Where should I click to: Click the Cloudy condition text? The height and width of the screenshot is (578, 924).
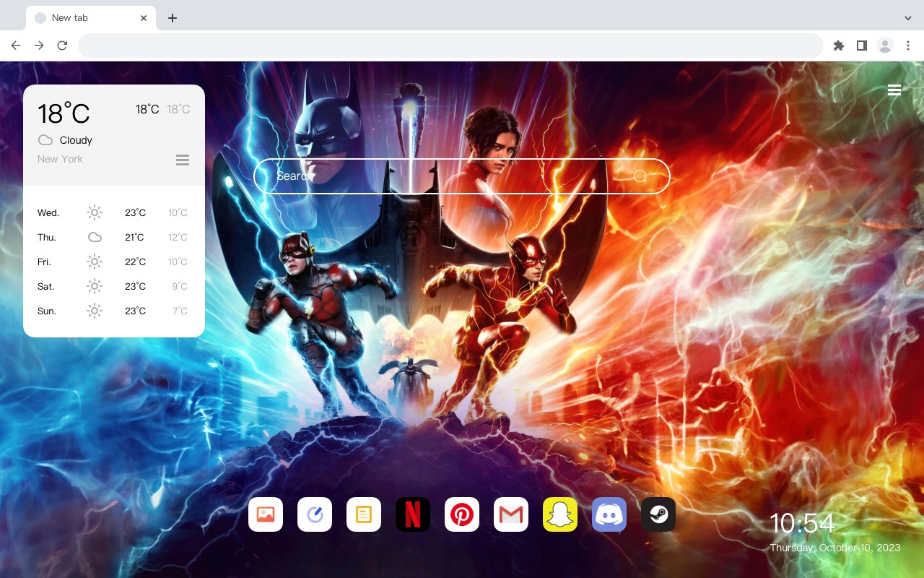(76, 140)
